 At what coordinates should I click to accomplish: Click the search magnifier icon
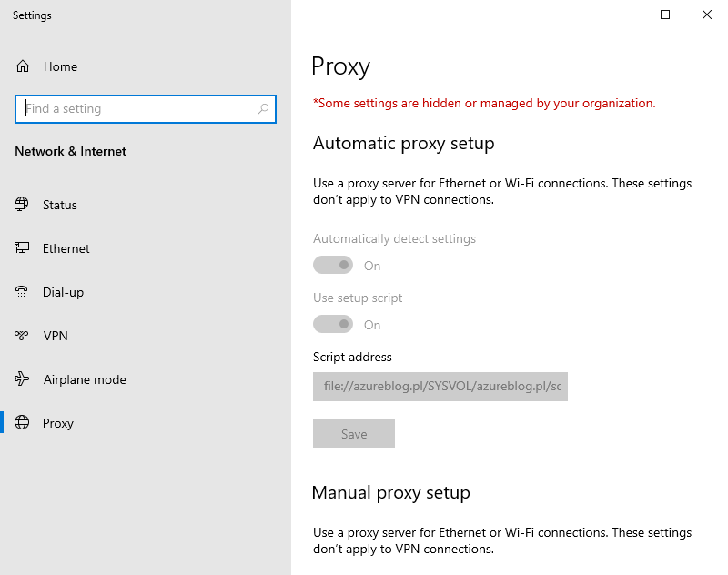click(264, 108)
